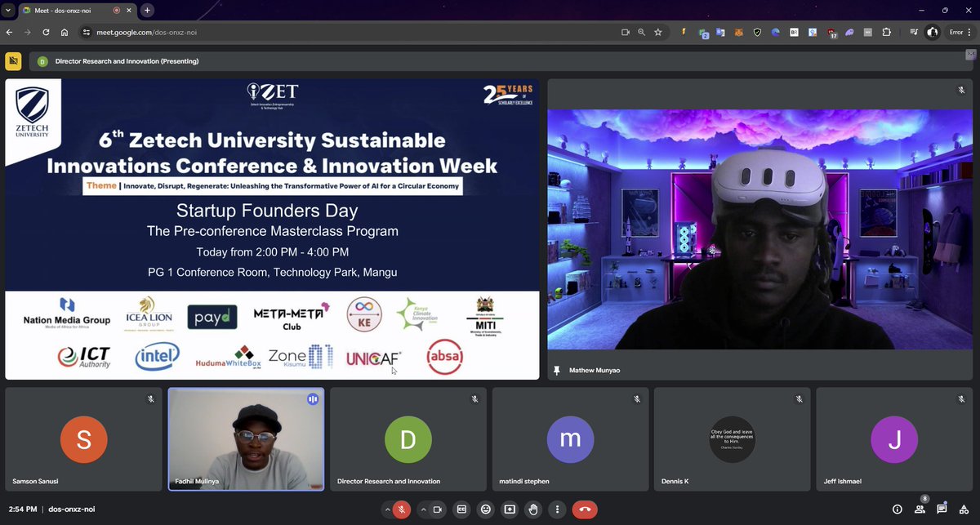
Task: Click the zoom magnifier icon in address bar
Action: click(642, 33)
